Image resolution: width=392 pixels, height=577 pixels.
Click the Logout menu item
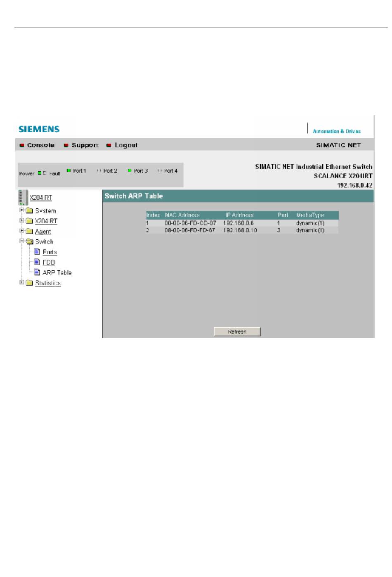coord(126,145)
